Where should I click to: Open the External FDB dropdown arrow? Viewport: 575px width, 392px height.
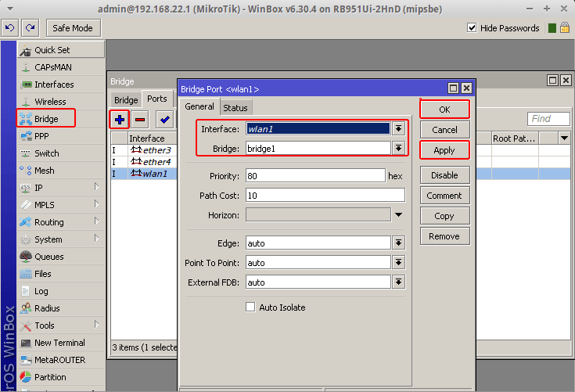tap(399, 282)
